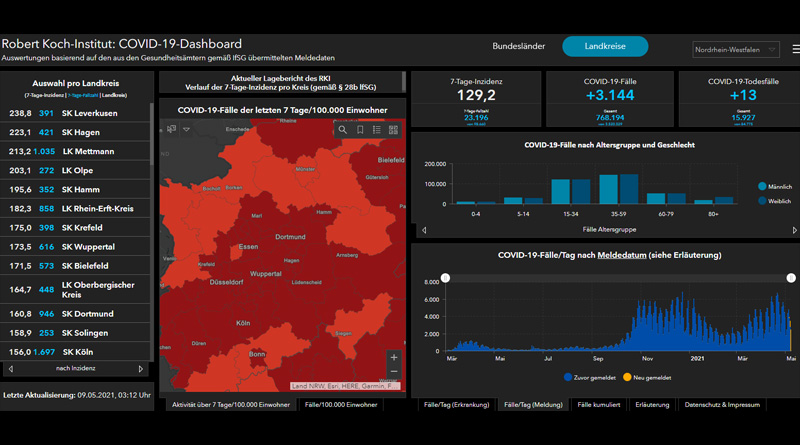Open the Fälle/Tag (Meldung) tab
800x445 pixels.
[533, 405]
